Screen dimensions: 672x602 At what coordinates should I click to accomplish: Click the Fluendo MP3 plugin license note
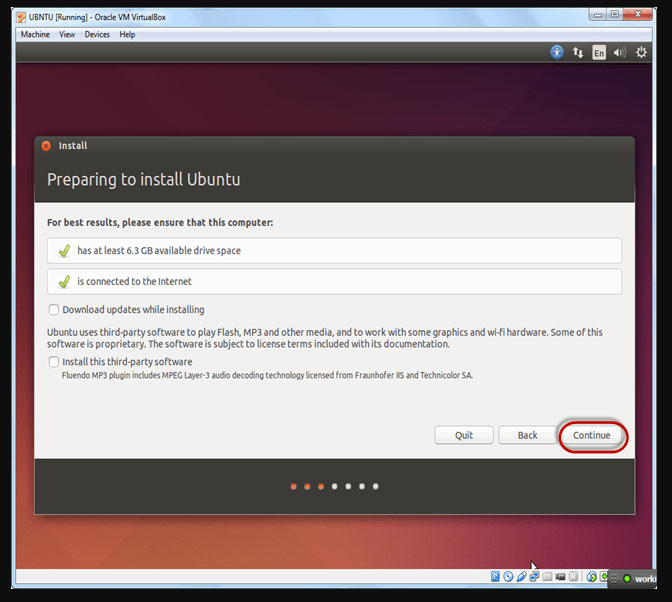click(x=267, y=375)
